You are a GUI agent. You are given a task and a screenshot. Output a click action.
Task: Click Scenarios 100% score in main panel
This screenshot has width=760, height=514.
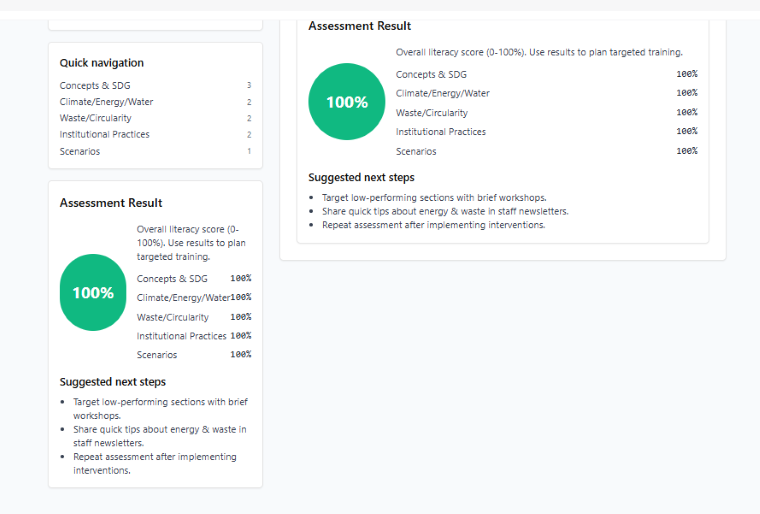coord(686,151)
